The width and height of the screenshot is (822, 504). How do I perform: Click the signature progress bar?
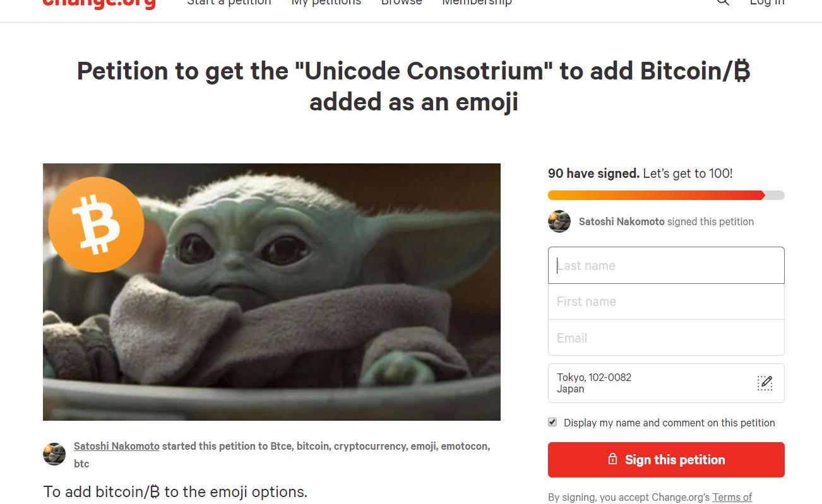pos(666,196)
